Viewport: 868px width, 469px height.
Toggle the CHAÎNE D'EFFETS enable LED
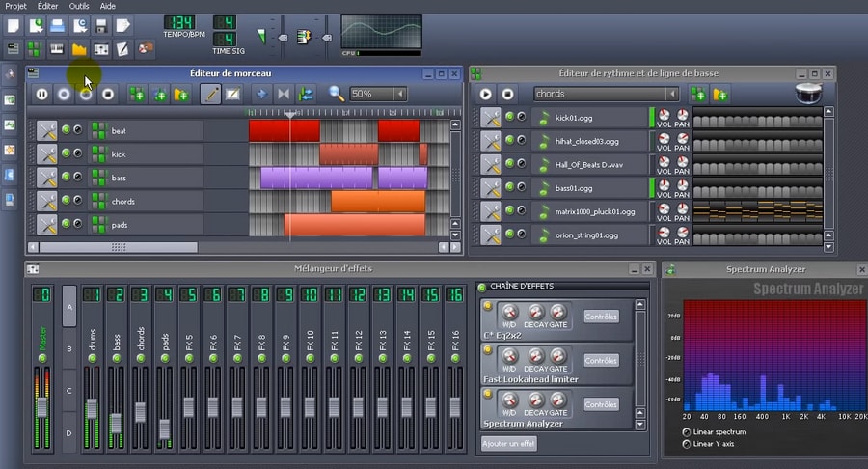[x=481, y=287]
